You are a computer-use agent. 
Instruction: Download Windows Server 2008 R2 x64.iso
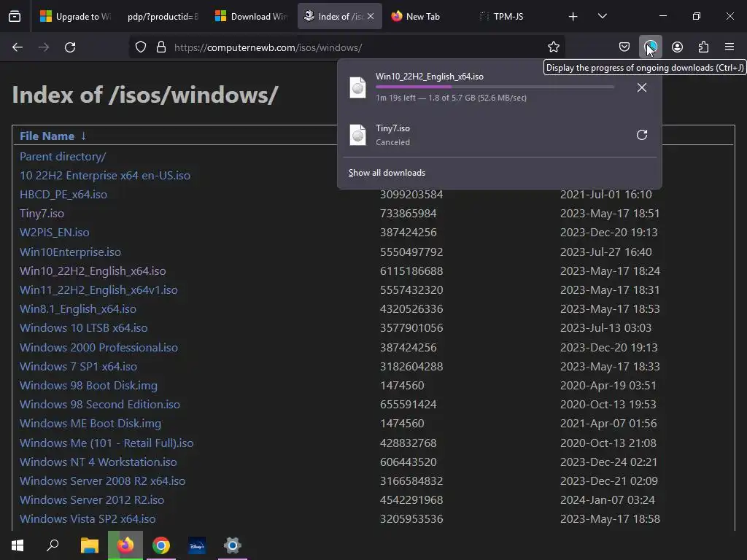[102, 481]
